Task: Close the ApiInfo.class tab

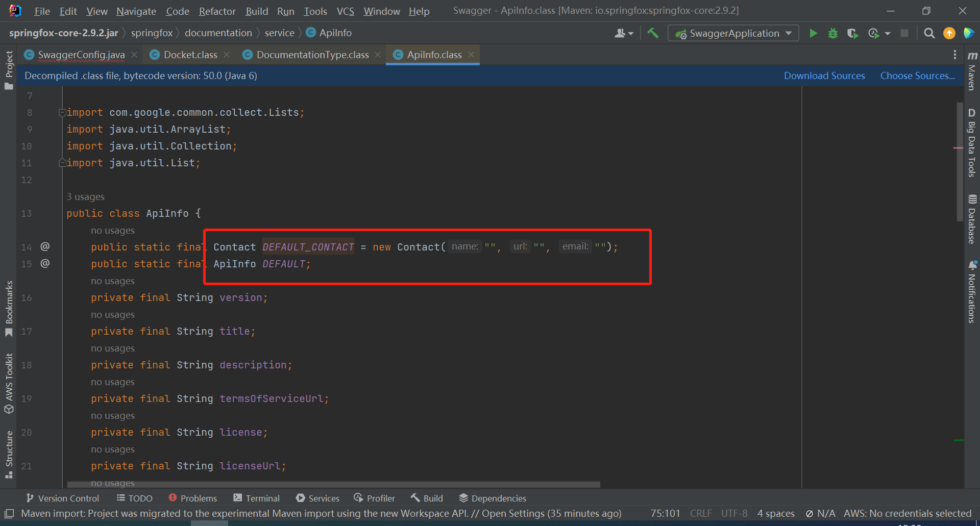Action: (x=471, y=55)
